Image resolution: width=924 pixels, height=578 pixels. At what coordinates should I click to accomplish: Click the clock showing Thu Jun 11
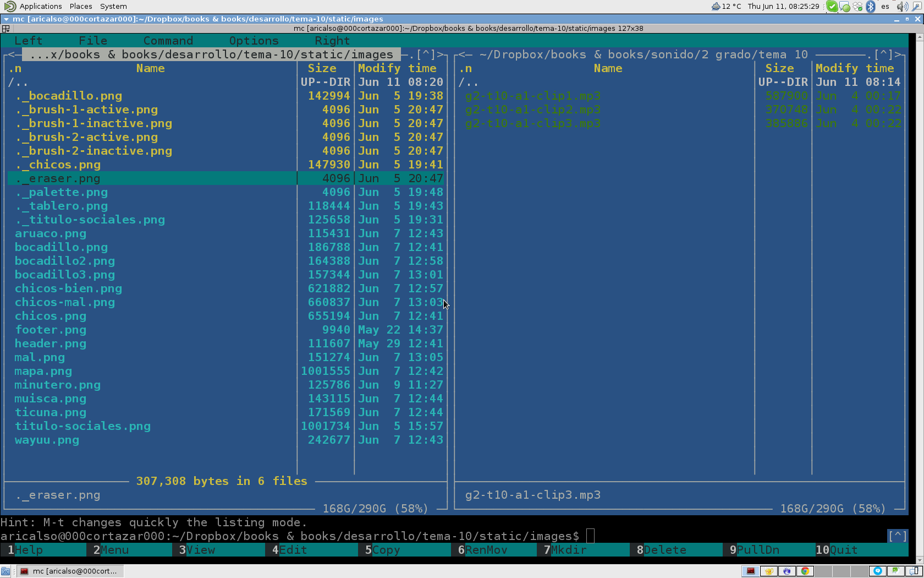coord(783,6)
